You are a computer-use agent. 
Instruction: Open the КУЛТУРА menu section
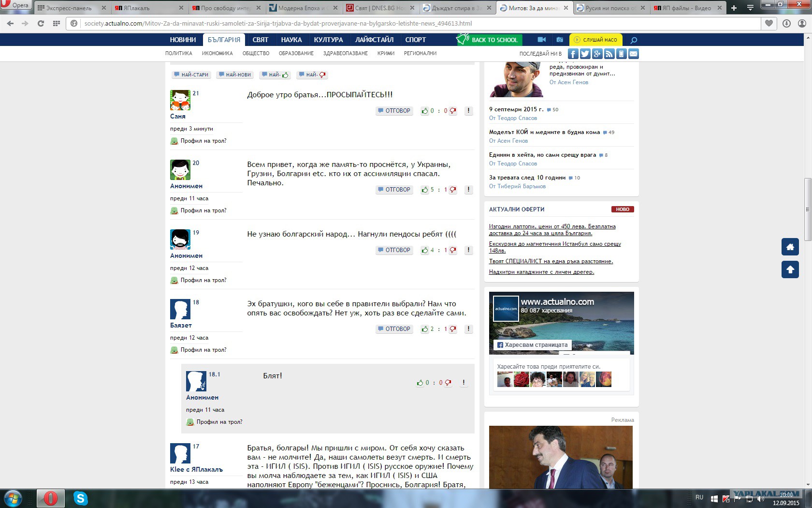pyautogui.click(x=328, y=40)
